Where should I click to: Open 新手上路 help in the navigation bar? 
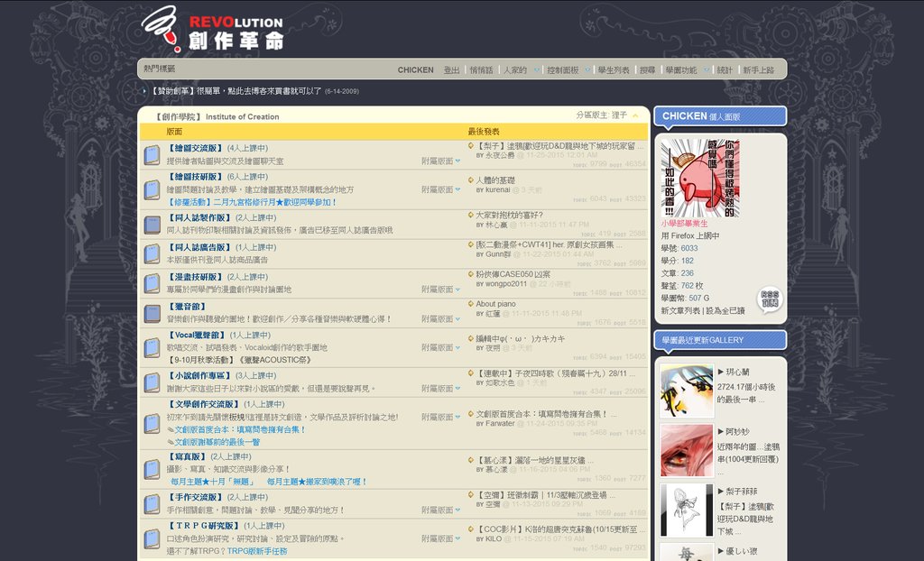click(758, 69)
